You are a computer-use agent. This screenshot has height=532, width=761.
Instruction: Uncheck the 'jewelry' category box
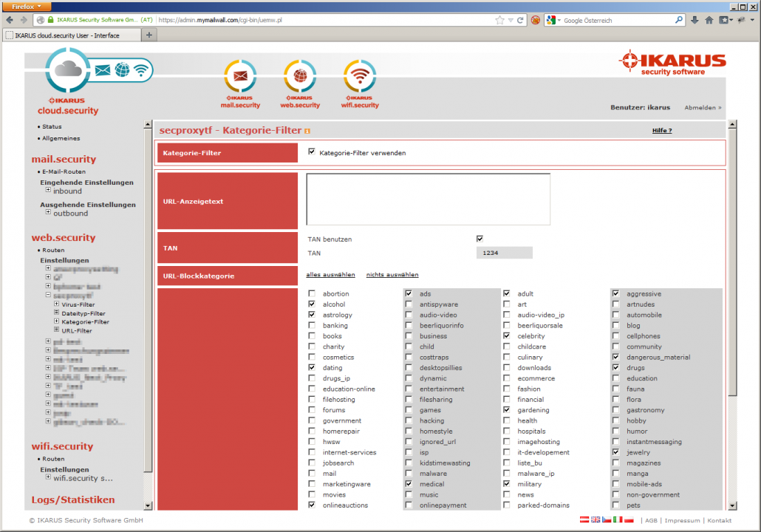615,452
